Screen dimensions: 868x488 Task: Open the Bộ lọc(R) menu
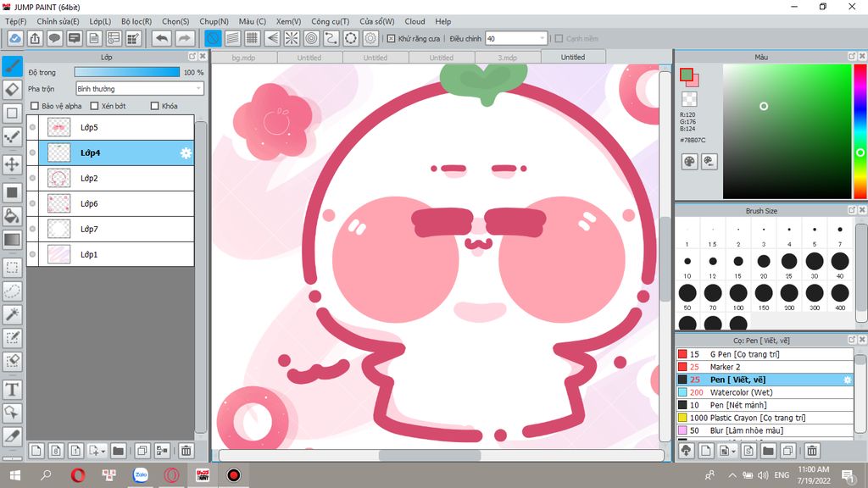click(136, 21)
